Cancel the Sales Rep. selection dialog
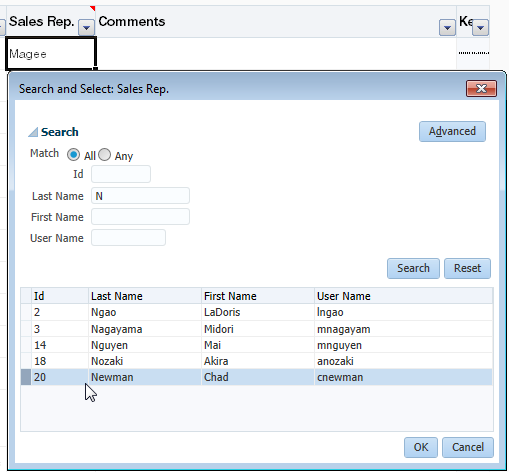509x472 pixels. click(468, 447)
